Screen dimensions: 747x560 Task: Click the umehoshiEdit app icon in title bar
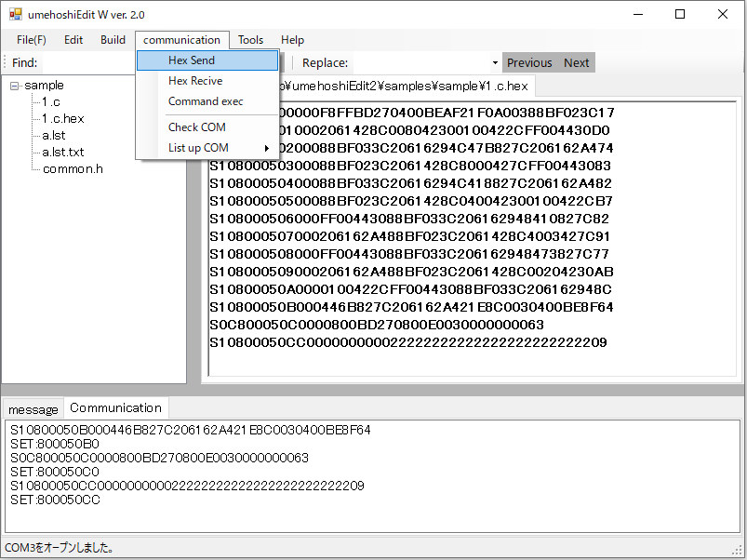pos(15,15)
